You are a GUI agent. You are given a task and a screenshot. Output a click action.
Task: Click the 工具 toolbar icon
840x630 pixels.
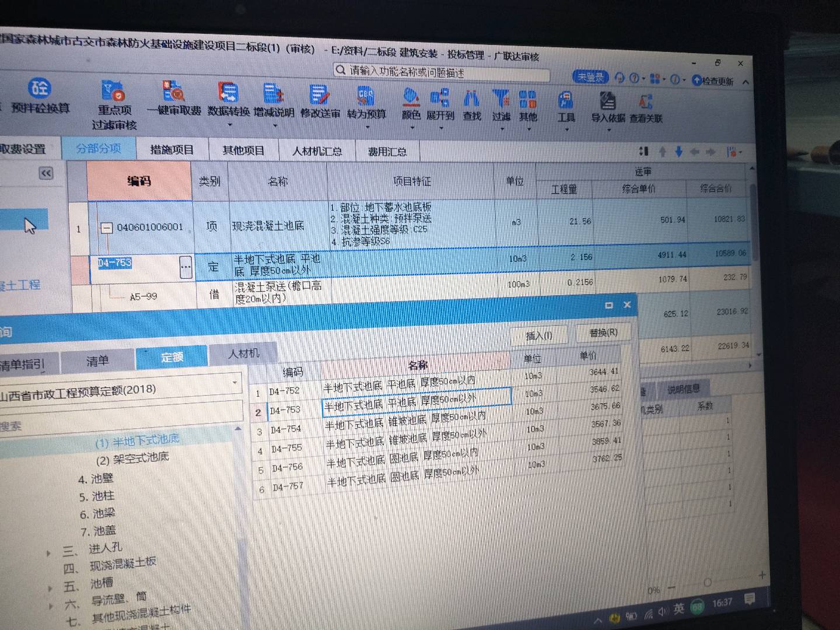(x=566, y=107)
